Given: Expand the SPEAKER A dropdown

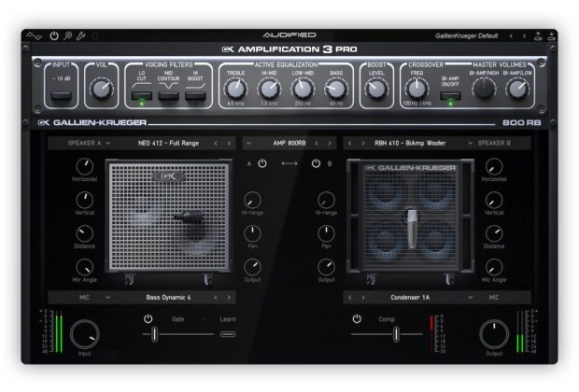Looking at the screenshot, I should pyautogui.click(x=88, y=143).
